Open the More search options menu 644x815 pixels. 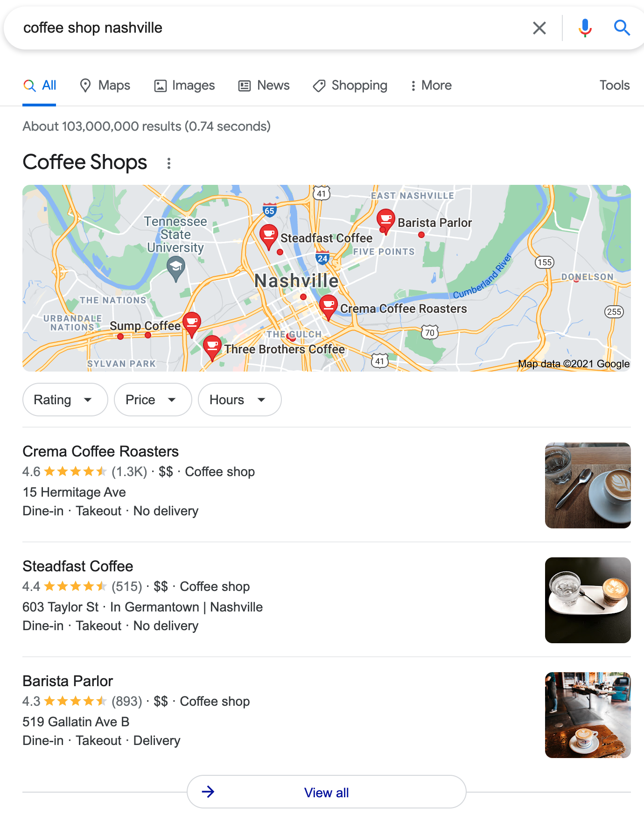pos(431,85)
